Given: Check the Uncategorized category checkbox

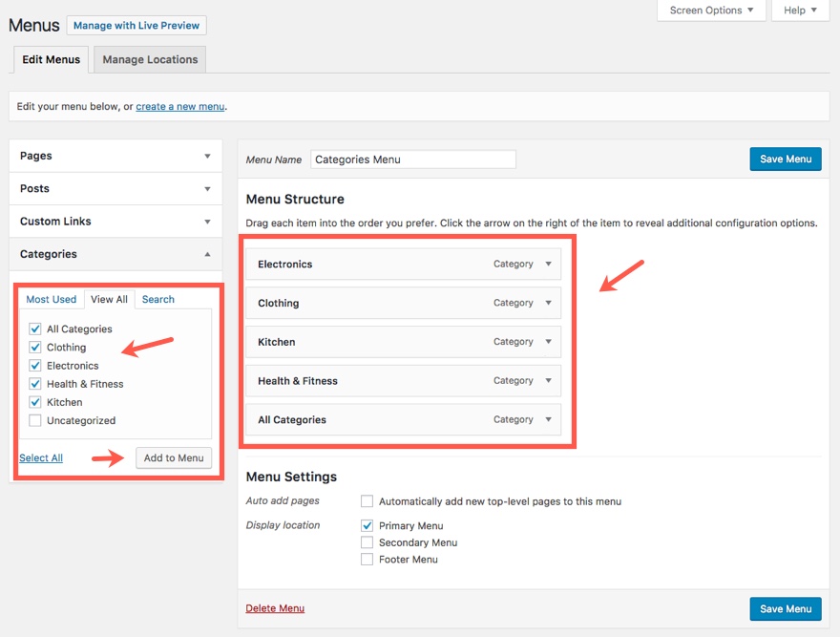Looking at the screenshot, I should [35, 420].
